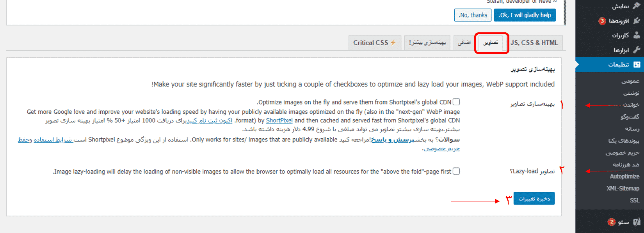Enable Optimize images on the fly checkbox
644x233 pixels.
pyautogui.click(x=456, y=102)
